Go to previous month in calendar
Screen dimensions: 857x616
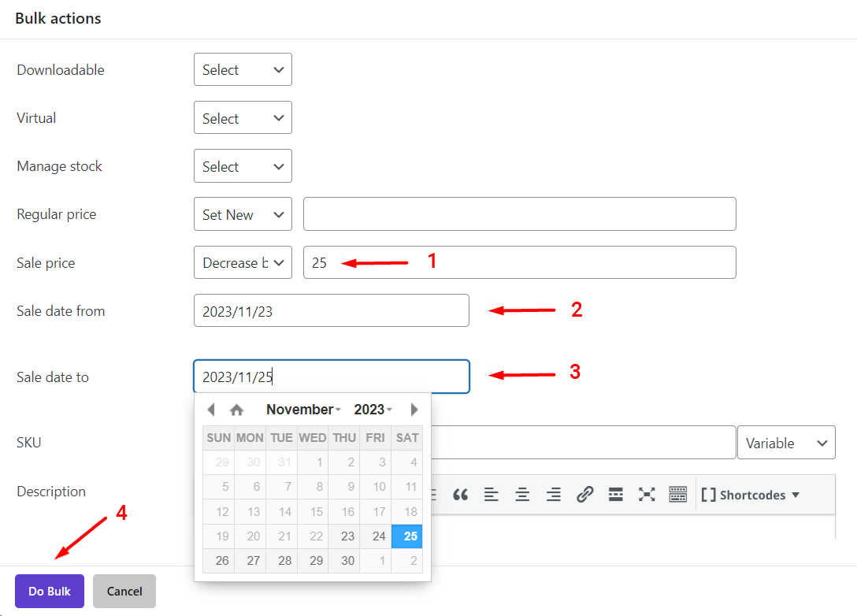[x=210, y=410]
